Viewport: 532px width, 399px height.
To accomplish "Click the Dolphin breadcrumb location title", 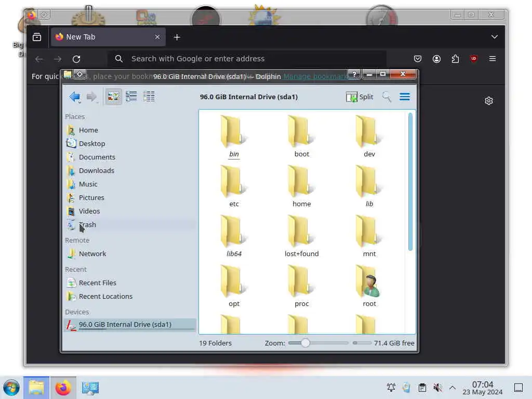I will 249,97.
